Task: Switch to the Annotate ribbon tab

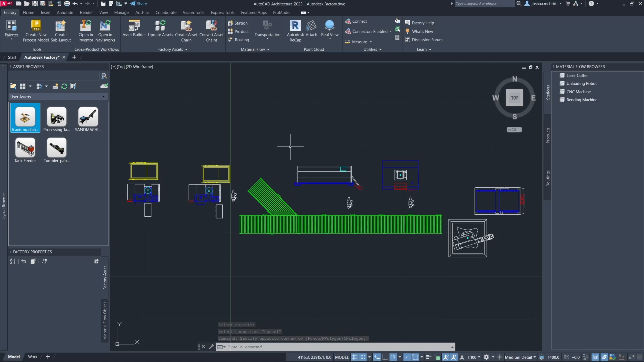Action: click(65, 12)
